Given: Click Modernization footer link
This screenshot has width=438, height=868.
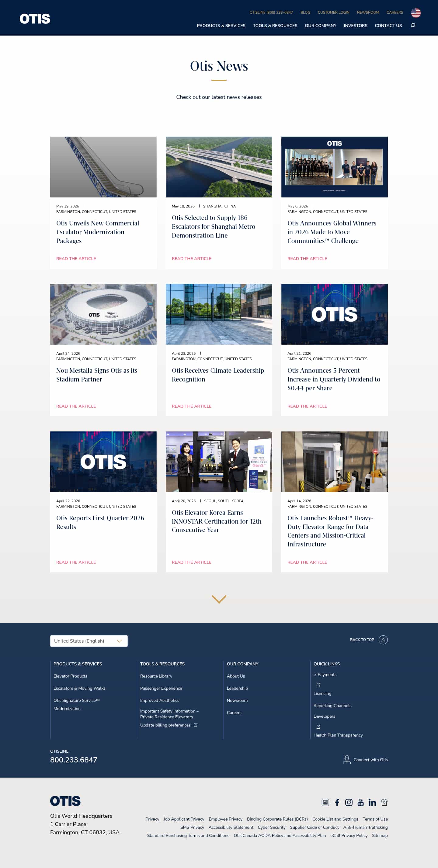Looking at the screenshot, I should 67,709.
